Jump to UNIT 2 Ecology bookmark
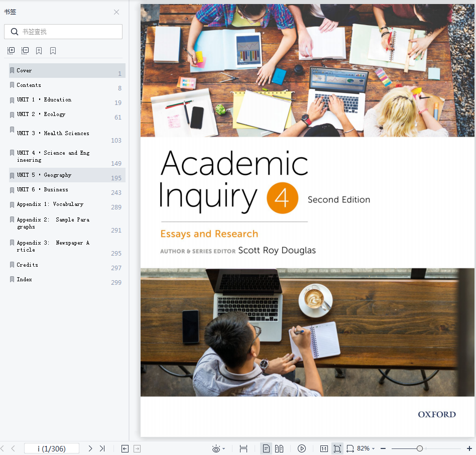 pos(67,115)
